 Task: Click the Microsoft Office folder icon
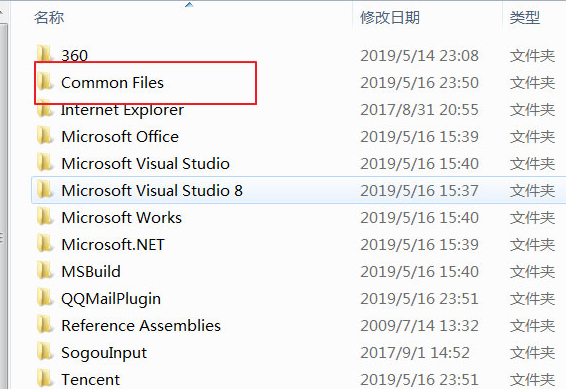click(x=45, y=135)
